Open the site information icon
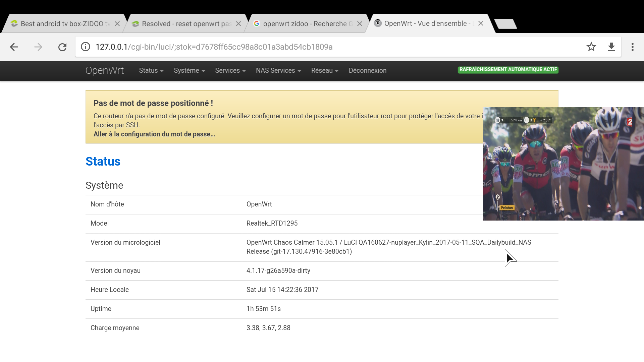The height and width of the screenshot is (362, 644). [86, 47]
